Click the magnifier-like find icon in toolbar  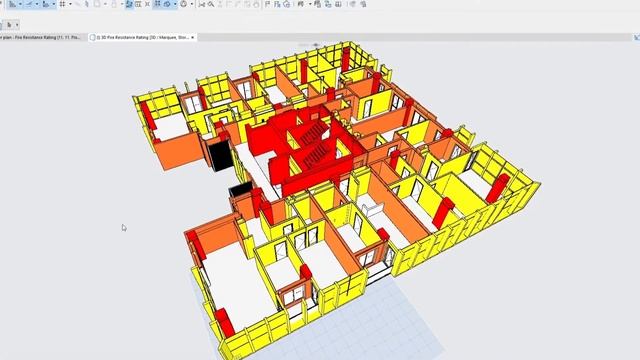coord(211,4)
